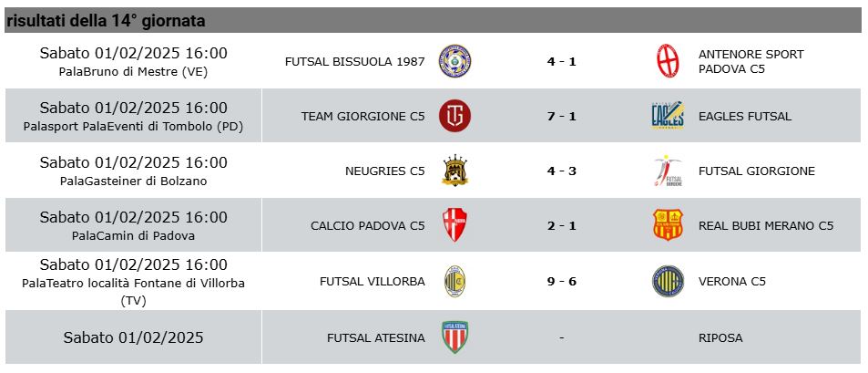Select the Team Giorgione C5 maroon logo
This screenshot has height=373, width=868.
[x=454, y=116]
